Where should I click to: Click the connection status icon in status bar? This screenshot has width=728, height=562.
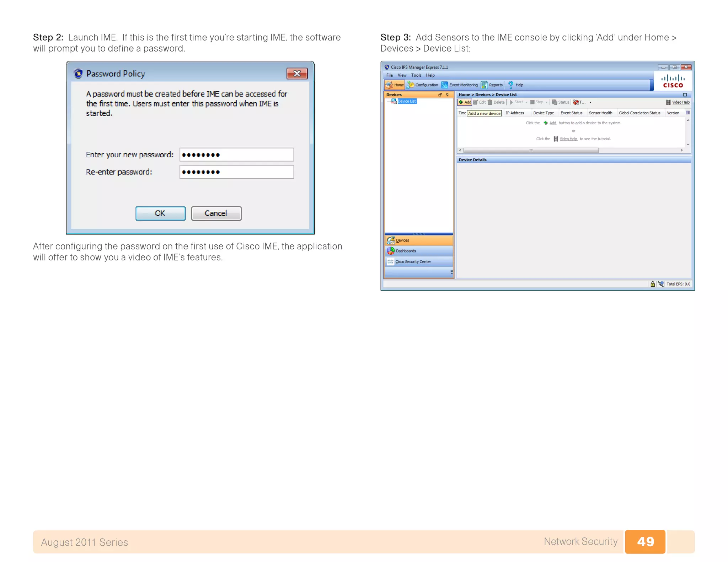tap(661, 284)
